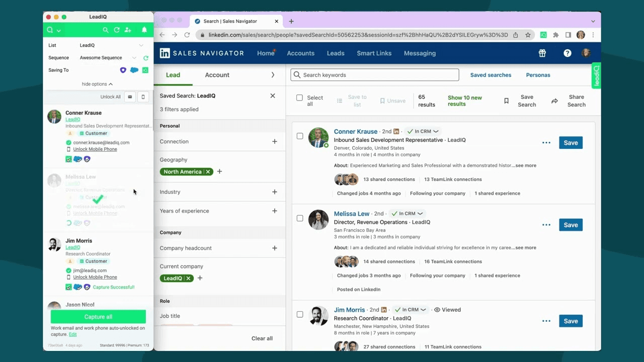Click Conner Krause's Customer tag in LeadIQ

[94, 134]
